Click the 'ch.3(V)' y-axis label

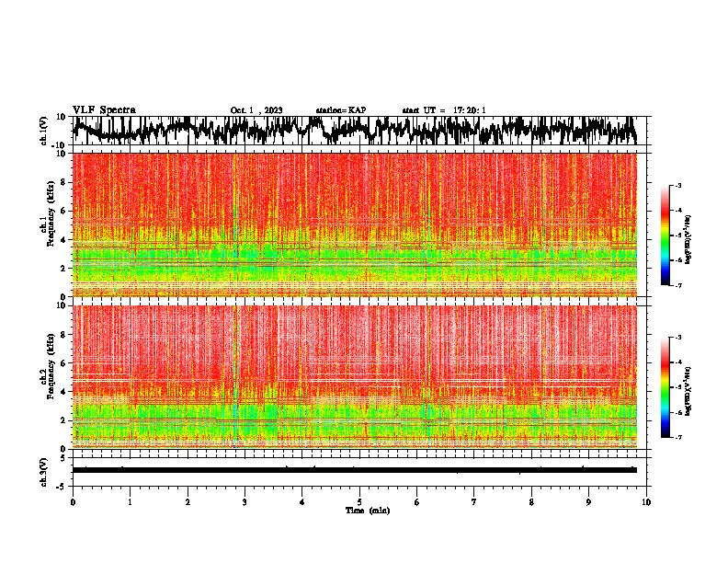[x=44, y=472]
